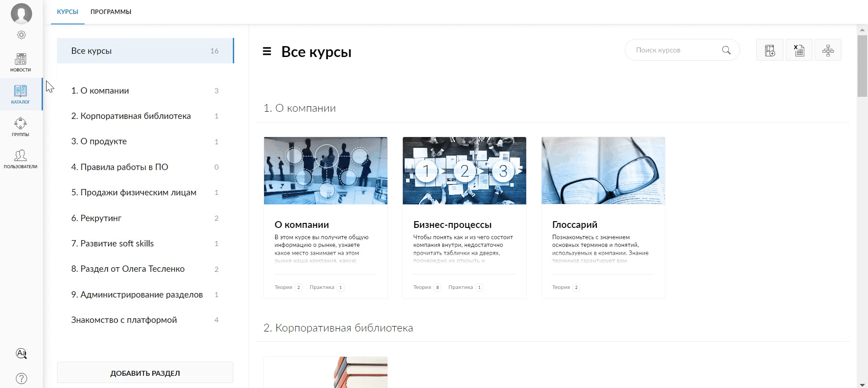Click the Добавить раздел button
Image resolution: width=868 pixels, height=388 pixels.
pyautogui.click(x=145, y=373)
